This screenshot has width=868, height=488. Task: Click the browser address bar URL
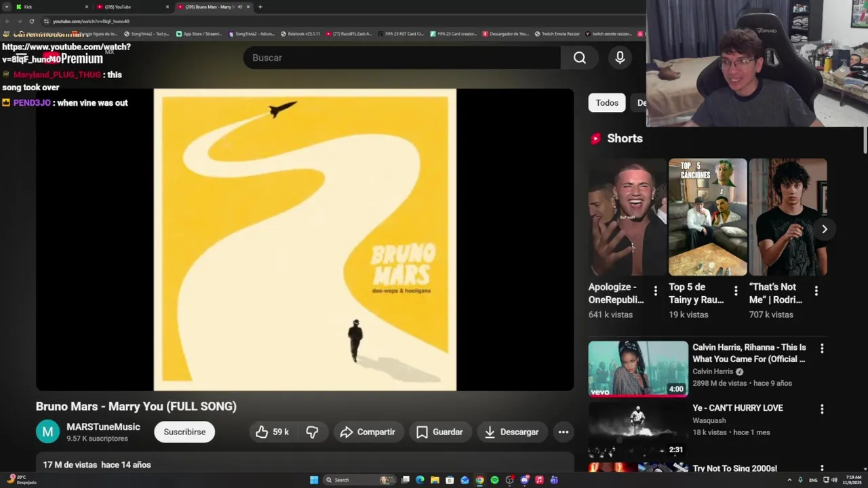[x=91, y=21]
